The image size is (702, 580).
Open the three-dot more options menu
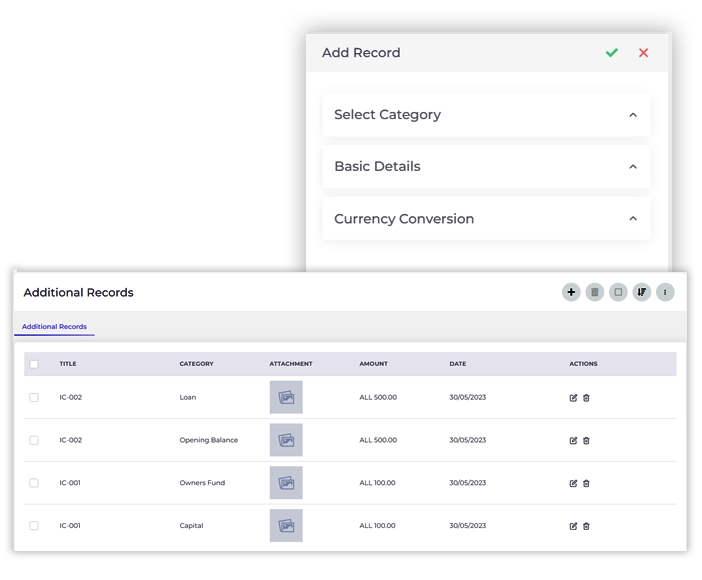tap(665, 292)
